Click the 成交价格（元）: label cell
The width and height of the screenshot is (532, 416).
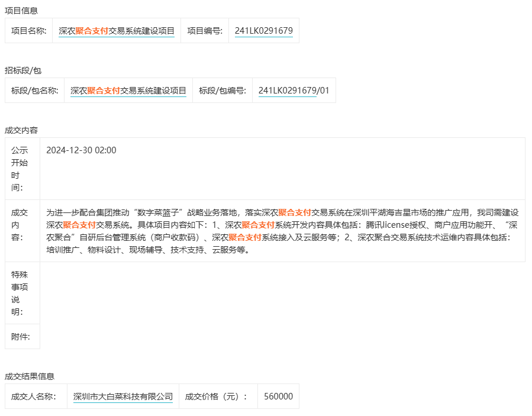tap(218, 396)
